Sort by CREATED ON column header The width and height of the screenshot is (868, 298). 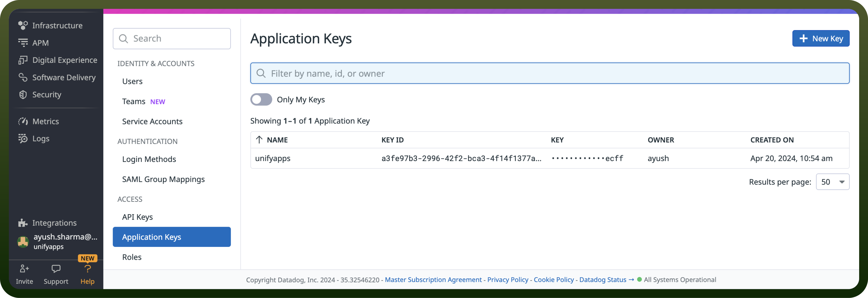click(x=772, y=140)
